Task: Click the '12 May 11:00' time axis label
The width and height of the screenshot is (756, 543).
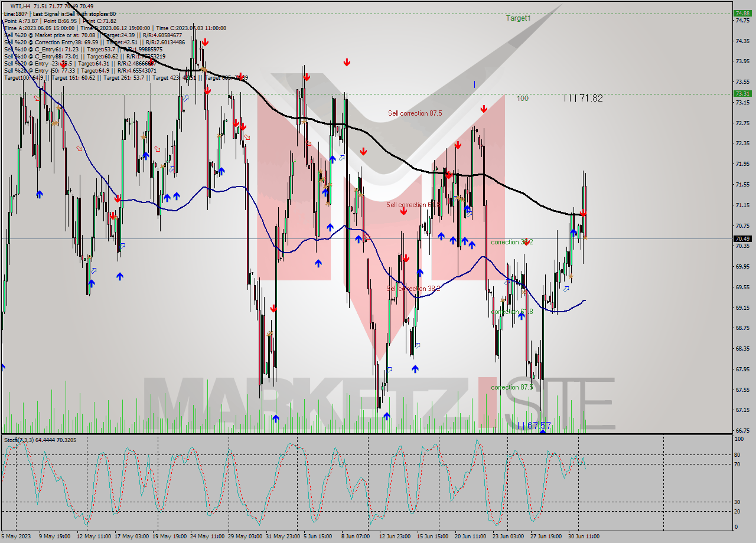Action: click(x=94, y=536)
